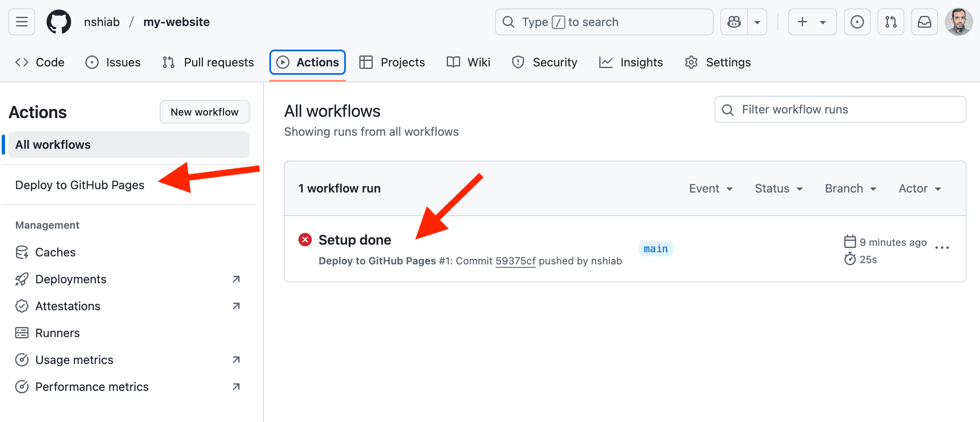980x422 pixels.
Task: Open commit 59375cf link
Action: [516, 261]
